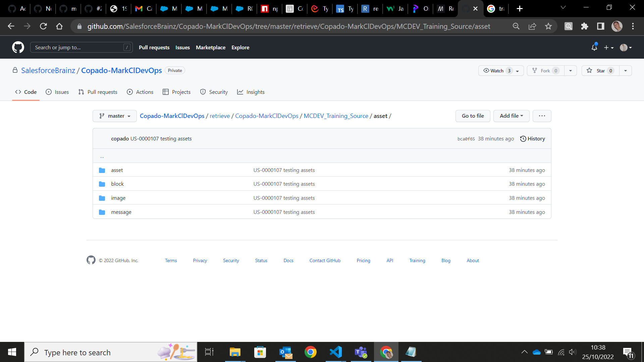Open browser extensions puzzle icon

tap(585, 26)
